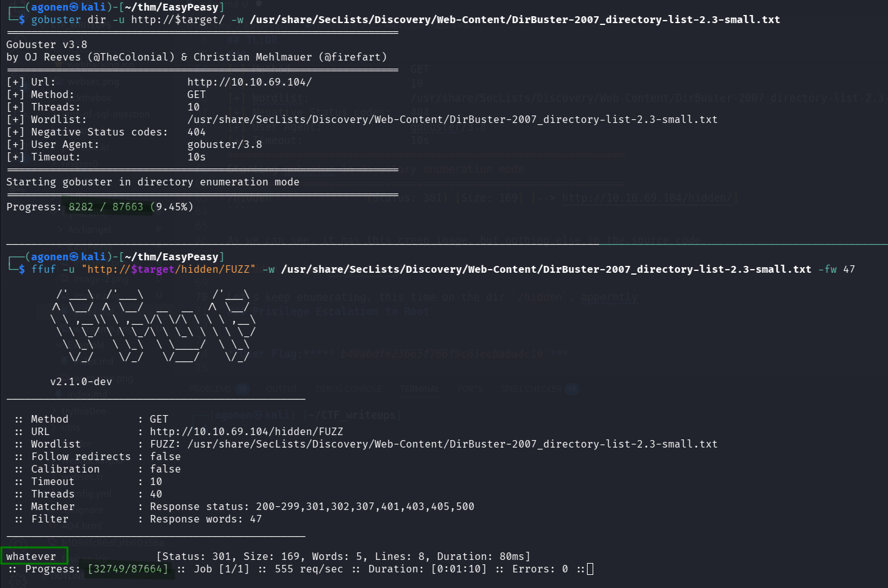Click the PROBLEMS badge showing 19
Image resolution: width=888 pixels, height=588 pixels.
pyautogui.click(x=242, y=388)
